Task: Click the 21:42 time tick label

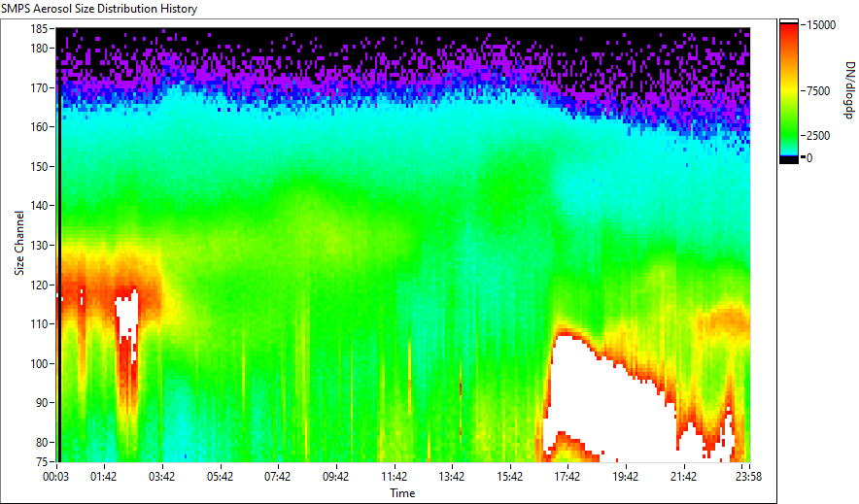Action: [683, 477]
